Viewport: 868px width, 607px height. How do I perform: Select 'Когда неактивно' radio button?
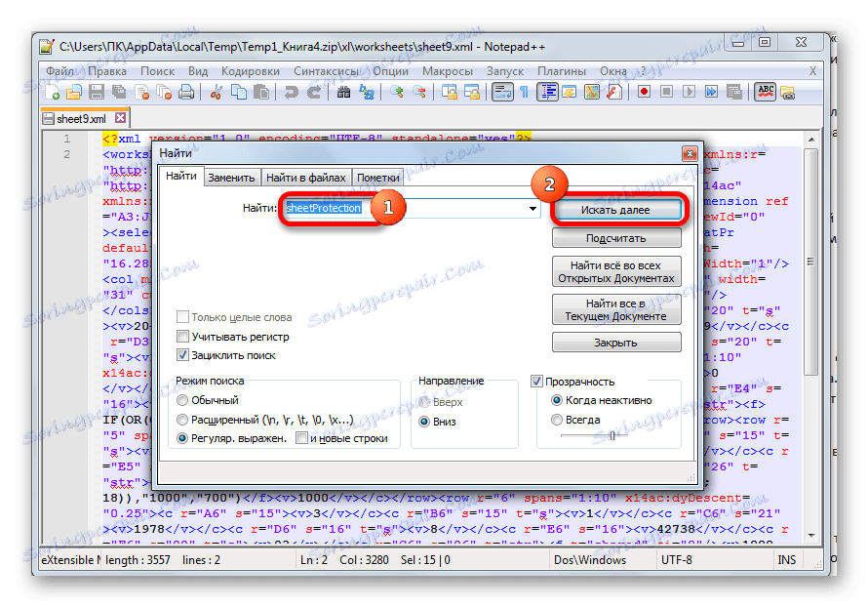point(557,400)
